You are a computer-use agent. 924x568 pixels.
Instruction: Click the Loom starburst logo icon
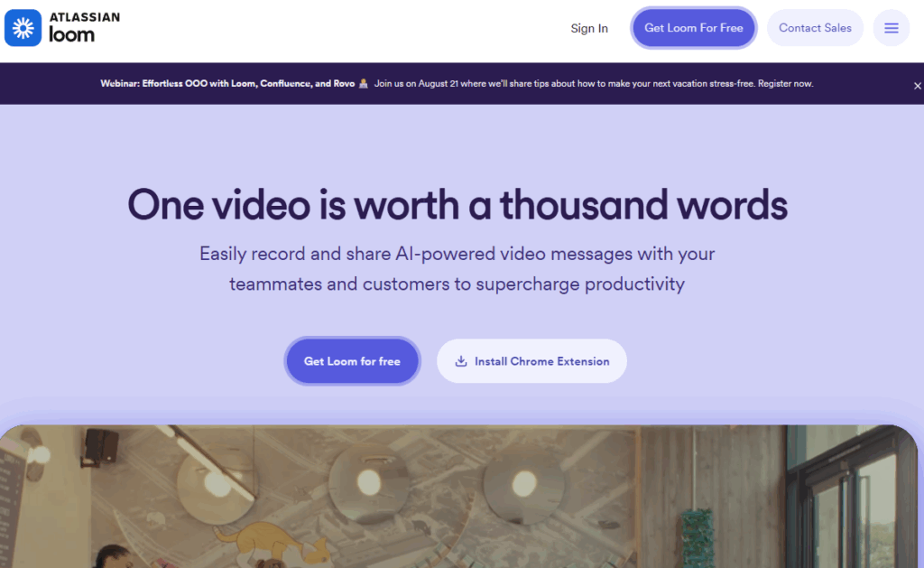tap(23, 28)
